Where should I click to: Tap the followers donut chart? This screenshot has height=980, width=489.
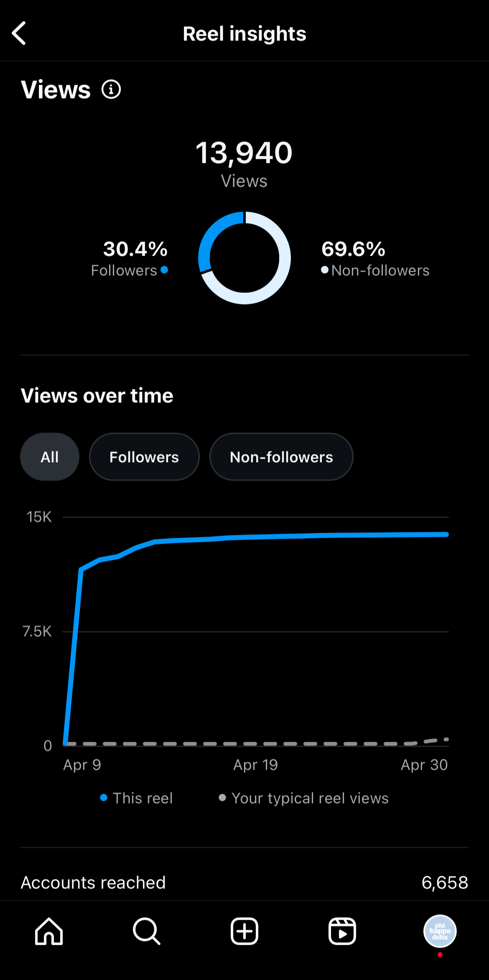click(x=244, y=258)
